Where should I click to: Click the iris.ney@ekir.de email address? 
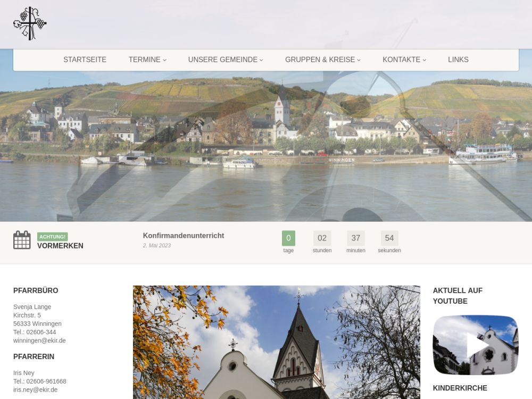pos(35,389)
